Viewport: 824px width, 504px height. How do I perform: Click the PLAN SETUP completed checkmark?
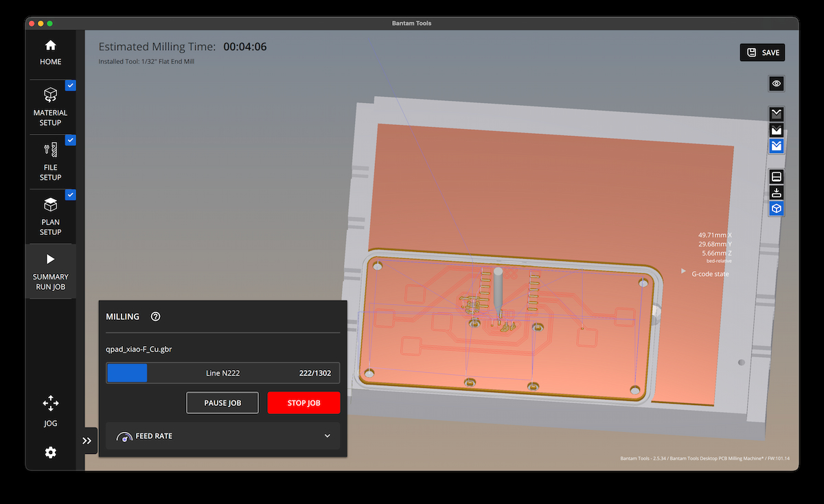click(x=71, y=195)
